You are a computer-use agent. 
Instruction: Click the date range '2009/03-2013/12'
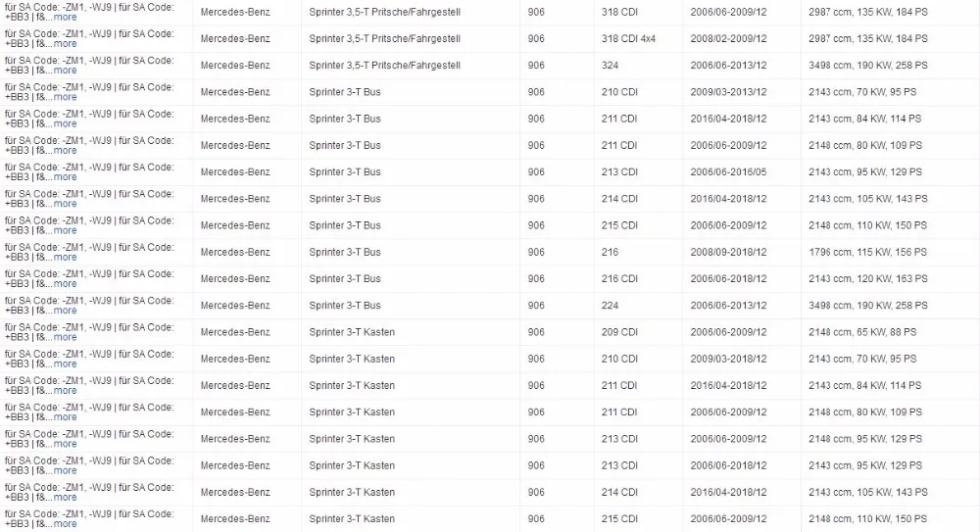[728, 92]
